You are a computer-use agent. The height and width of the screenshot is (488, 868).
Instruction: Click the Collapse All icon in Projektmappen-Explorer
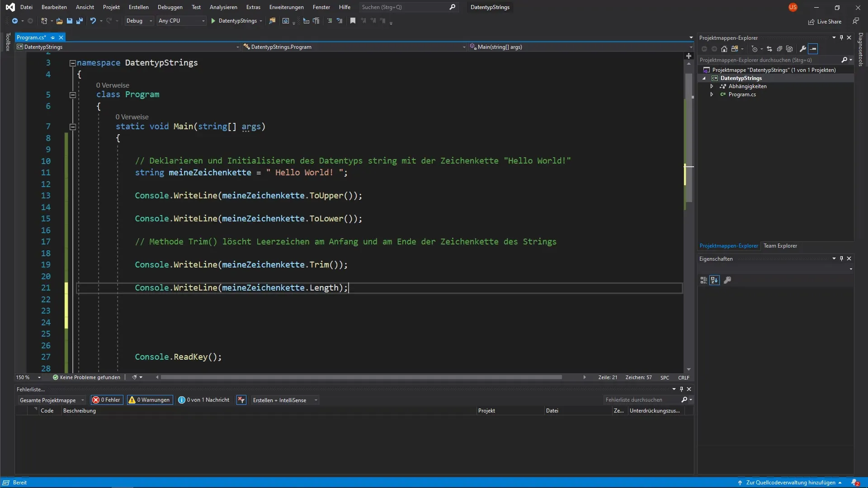click(x=779, y=49)
